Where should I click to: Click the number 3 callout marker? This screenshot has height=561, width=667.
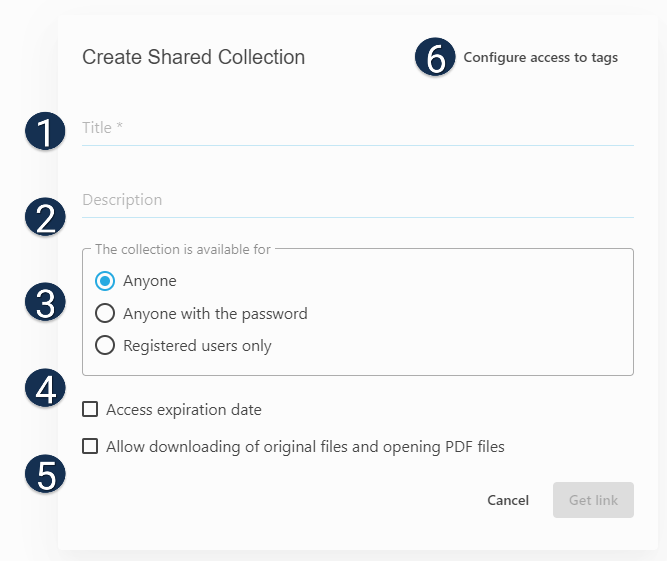tap(45, 303)
